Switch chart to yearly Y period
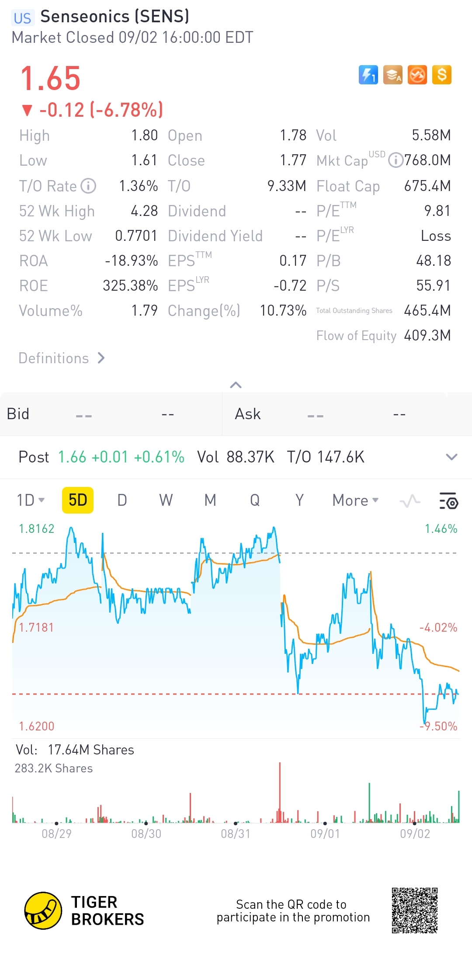The width and height of the screenshot is (472, 980). [299, 500]
